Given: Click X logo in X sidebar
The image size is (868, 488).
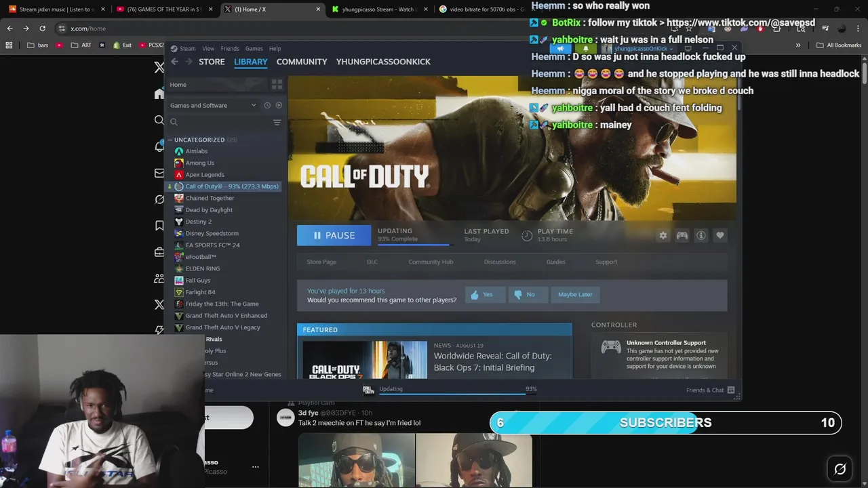Looking at the screenshot, I should pos(159,67).
